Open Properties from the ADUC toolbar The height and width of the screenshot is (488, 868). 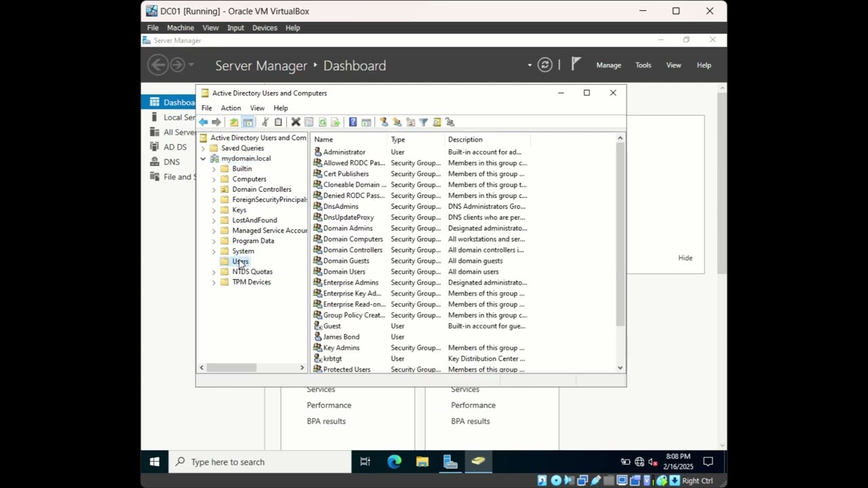309,122
